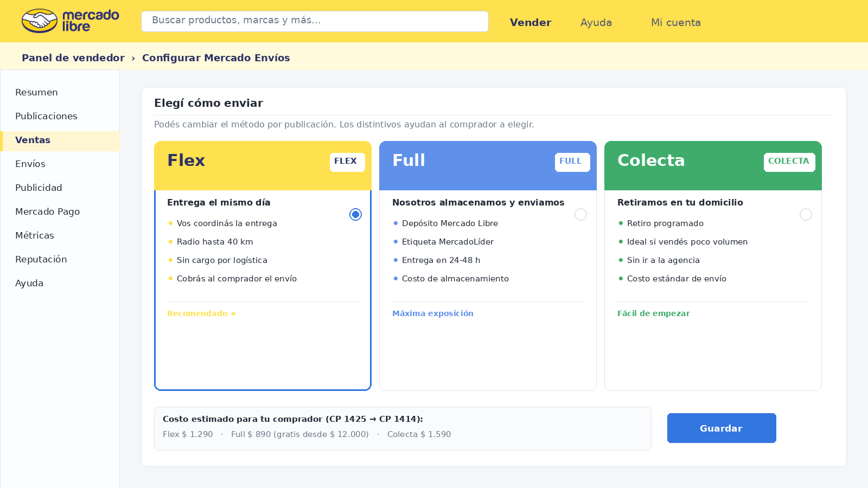Click the Colecta card title
Viewport: 868px width, 488px height.
click(x=651, y=160)
